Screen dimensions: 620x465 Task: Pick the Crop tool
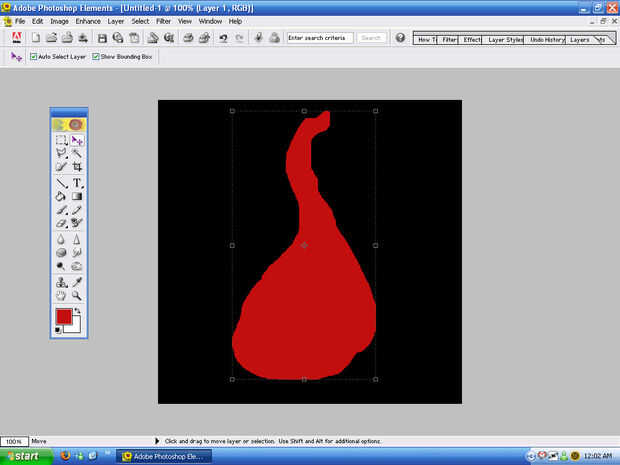pos(77,168)
